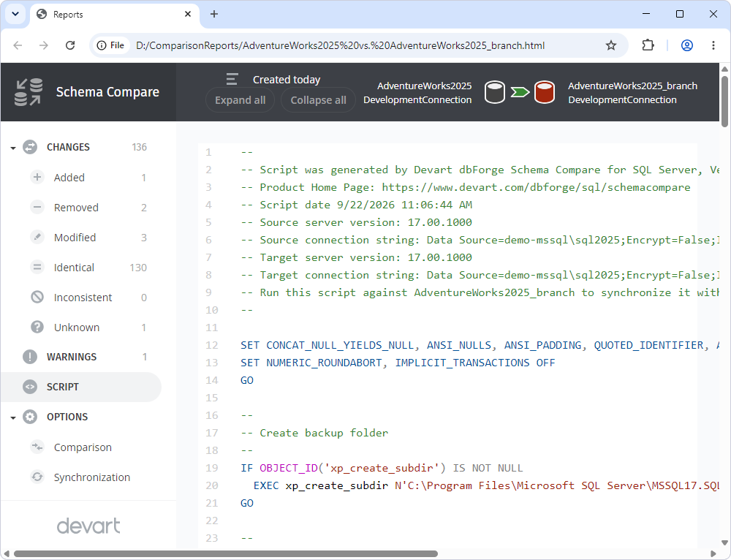Click the CHANGES count 136

pos(140,148)
